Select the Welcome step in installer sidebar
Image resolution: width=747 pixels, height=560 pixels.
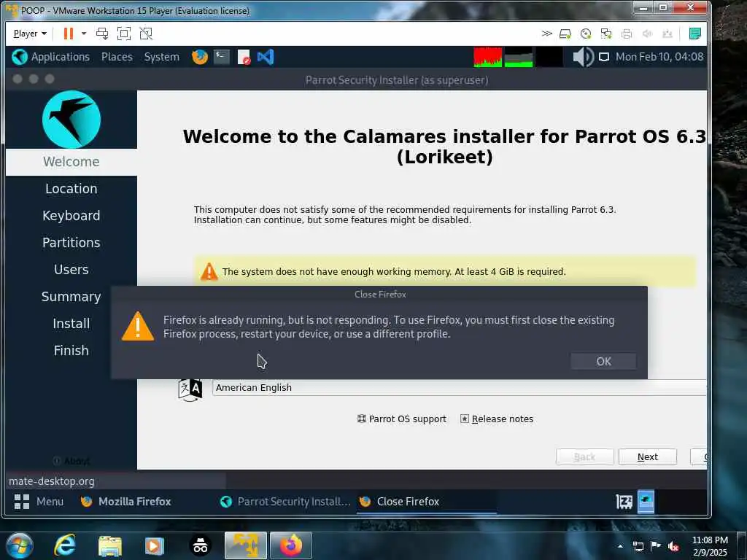coord(71,162)
